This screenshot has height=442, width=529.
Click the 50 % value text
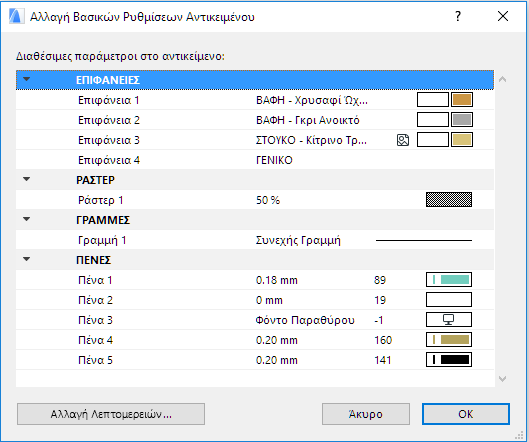[x=268, y=200]
